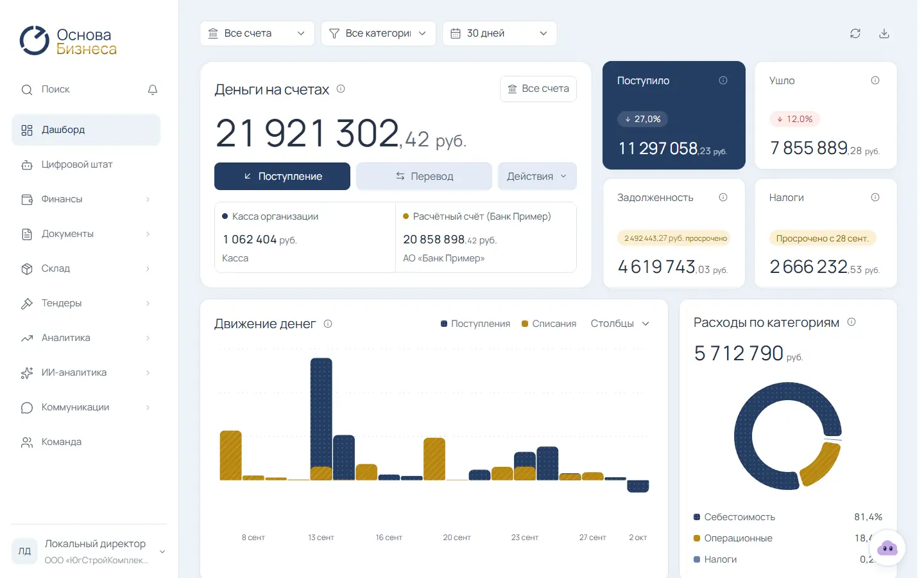This screenshot has height=578, width=924.
Task: Select the Касса организации account card
Action: pyautogui.click(x=305, y=238)
